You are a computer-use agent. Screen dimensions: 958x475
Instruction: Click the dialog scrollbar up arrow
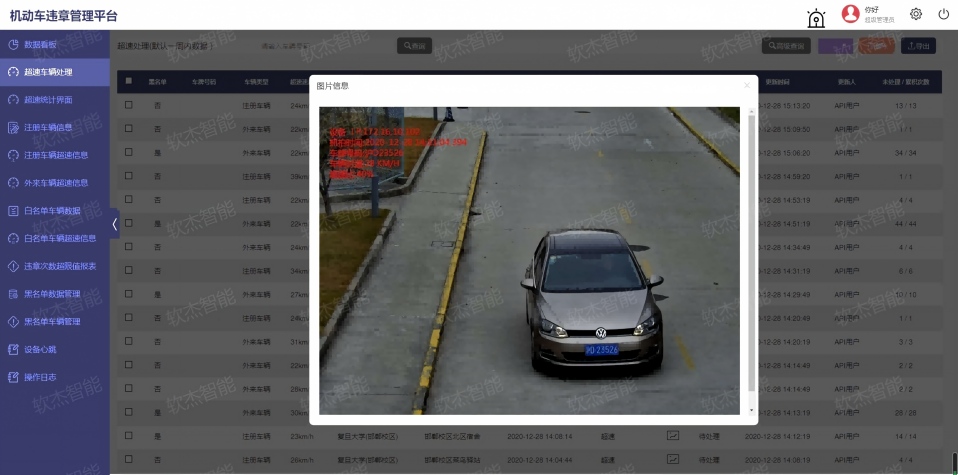click(x=751, y=112)
